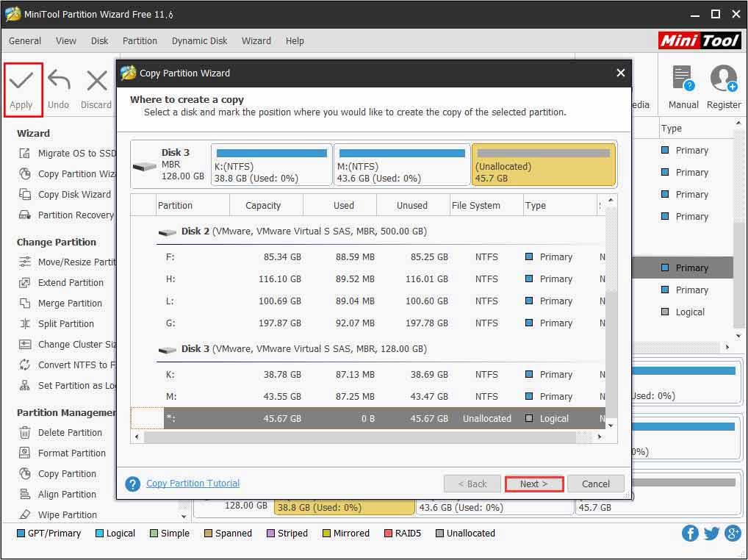Select partition H: row in Disk 2
This screenshot has height=560, width=748.
coord(368,279)
